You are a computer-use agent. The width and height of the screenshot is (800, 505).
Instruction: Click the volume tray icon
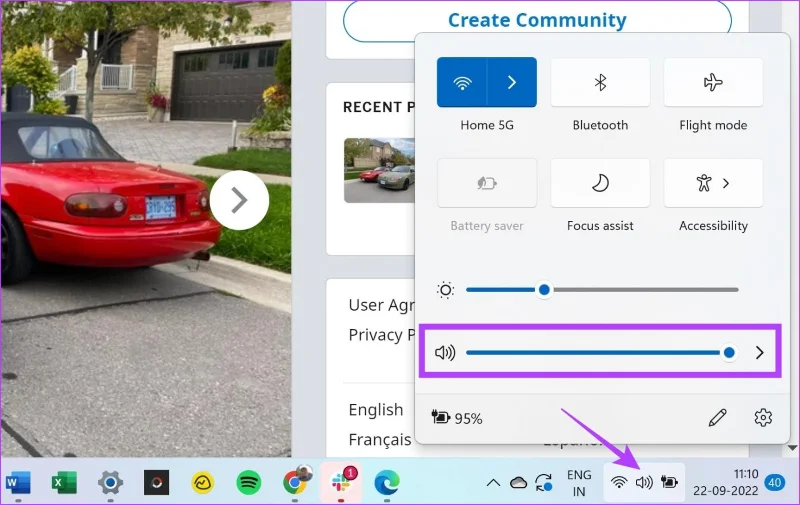(x=644, y=482)
